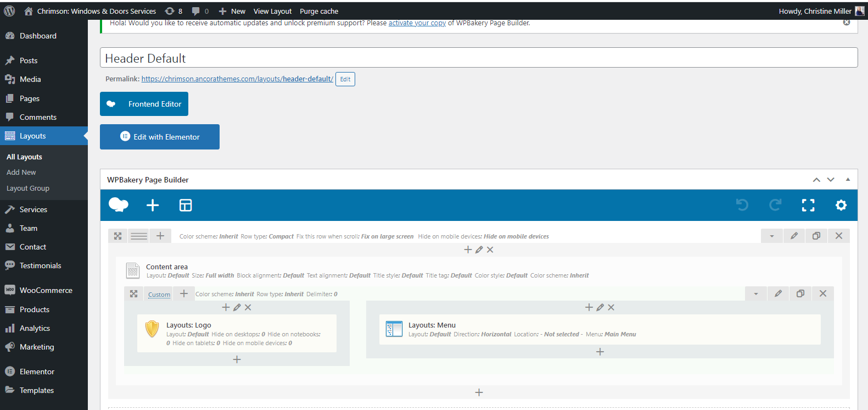Follow the activate your copy link
Screen dimensions: 868x410
[x=417, y=23]
